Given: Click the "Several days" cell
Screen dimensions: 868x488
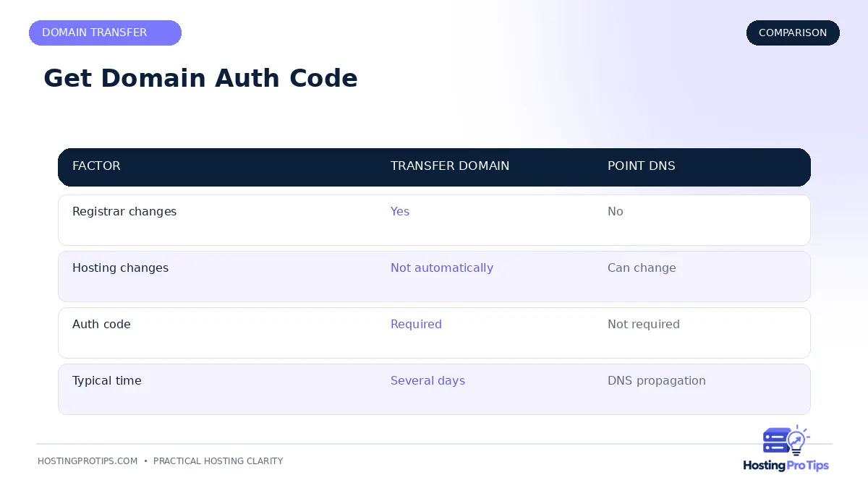Looking at the screenshot, I should point(427,381).
